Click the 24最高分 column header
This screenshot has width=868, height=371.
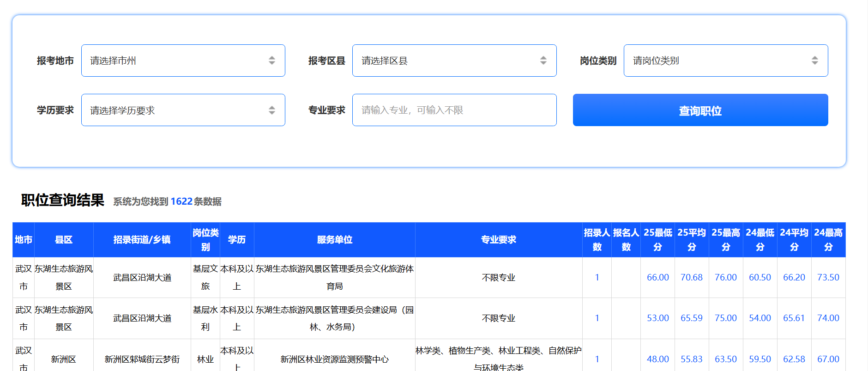(828, 240)
